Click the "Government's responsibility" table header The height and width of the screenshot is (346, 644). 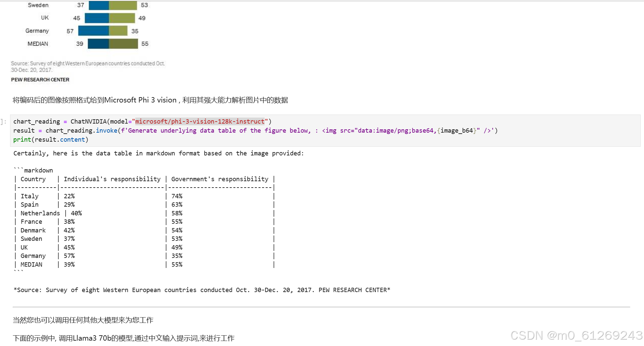(220, 179)
